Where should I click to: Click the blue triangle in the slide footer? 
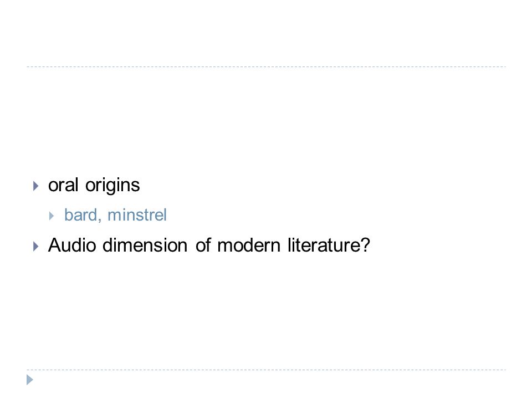tap(30, 380)
